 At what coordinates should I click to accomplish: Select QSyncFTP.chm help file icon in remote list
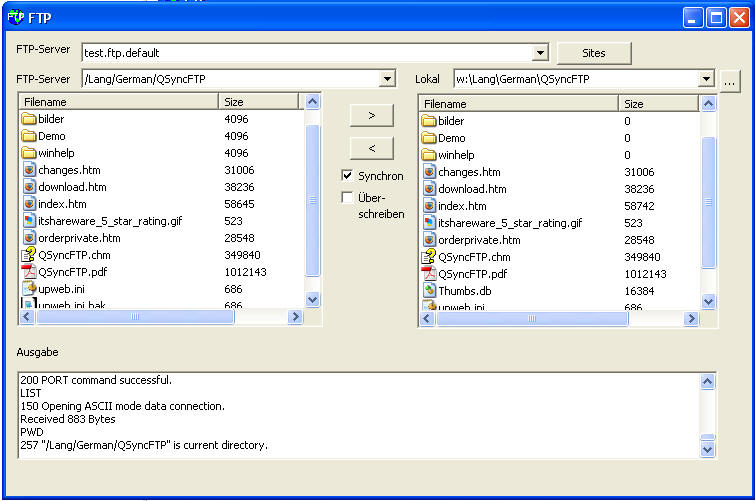click(29, 255)
